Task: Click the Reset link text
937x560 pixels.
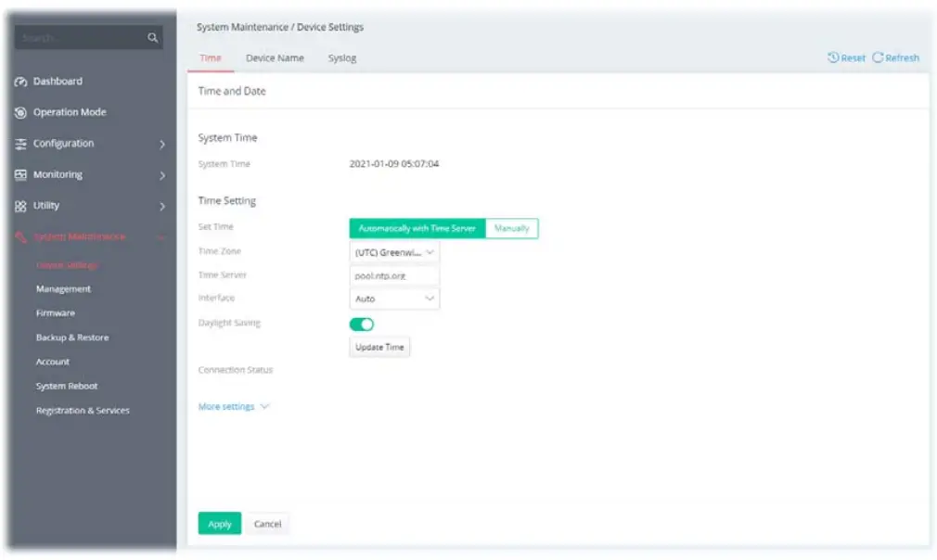Action: (853, 57)
